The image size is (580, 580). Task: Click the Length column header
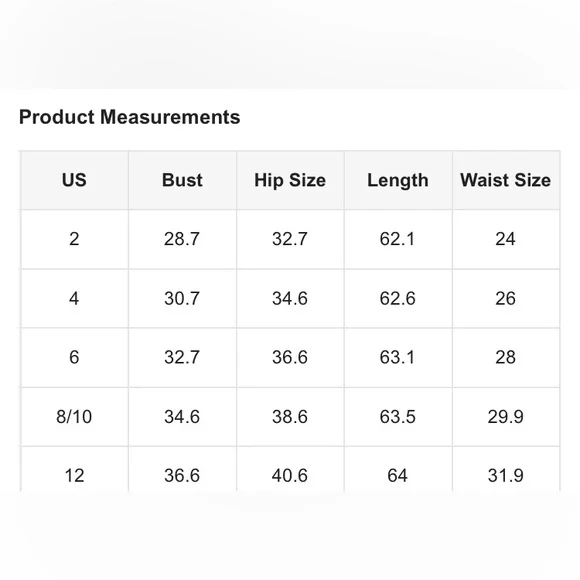(398, 180)
